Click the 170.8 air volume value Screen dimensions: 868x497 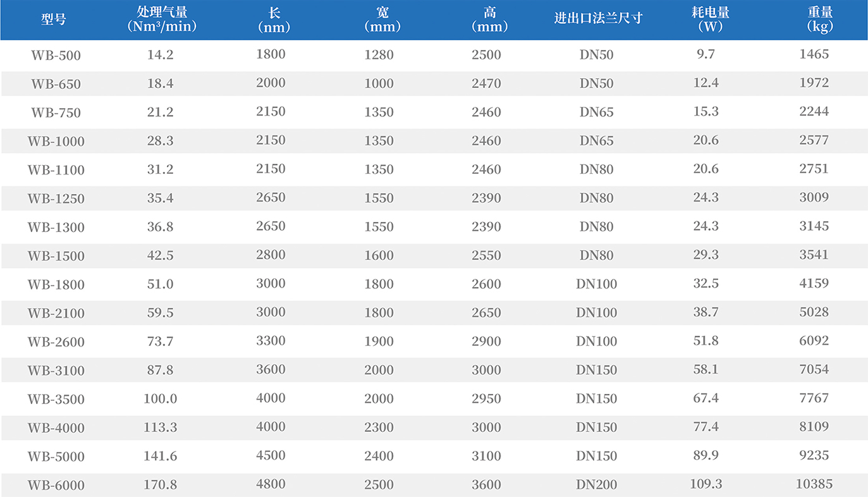160,485
